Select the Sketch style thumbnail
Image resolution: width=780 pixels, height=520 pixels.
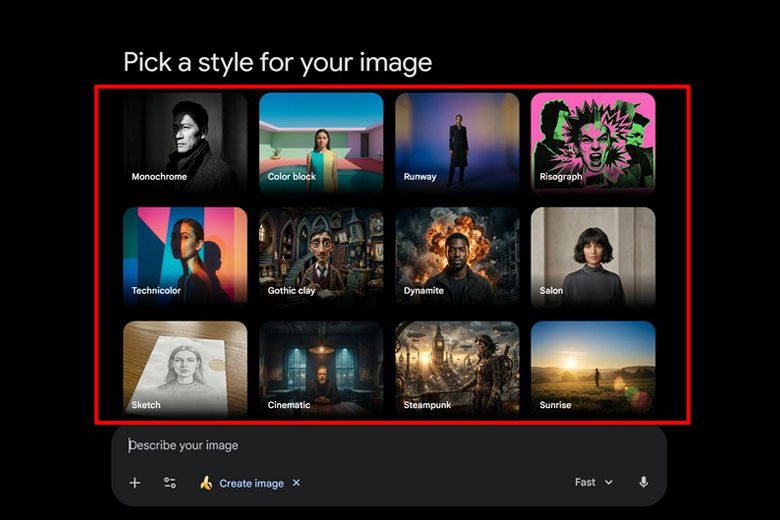[x=185, y=368]
